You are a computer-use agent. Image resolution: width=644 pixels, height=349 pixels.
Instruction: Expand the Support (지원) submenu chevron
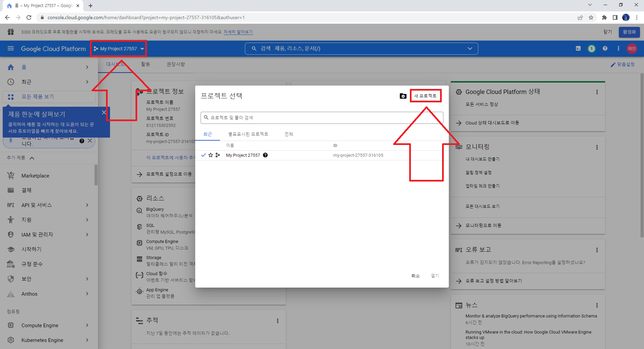coord(87,220)
